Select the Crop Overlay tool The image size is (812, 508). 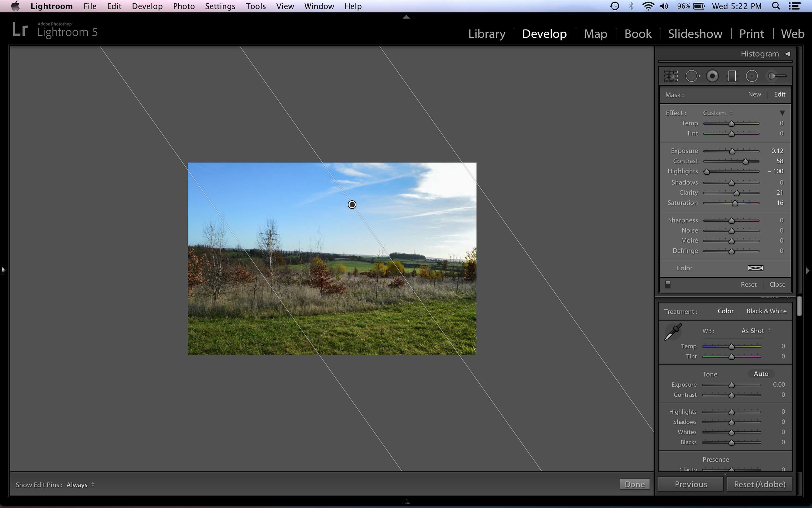[x=671, y=76]
